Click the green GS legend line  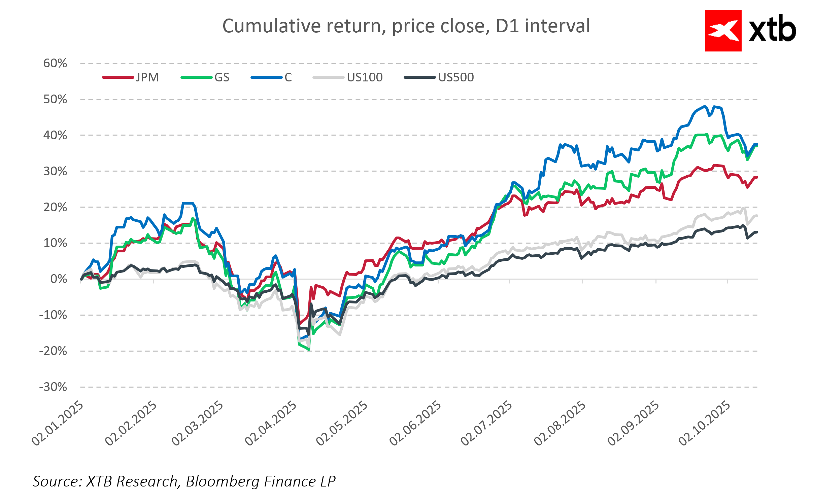(x=197, y=77)
